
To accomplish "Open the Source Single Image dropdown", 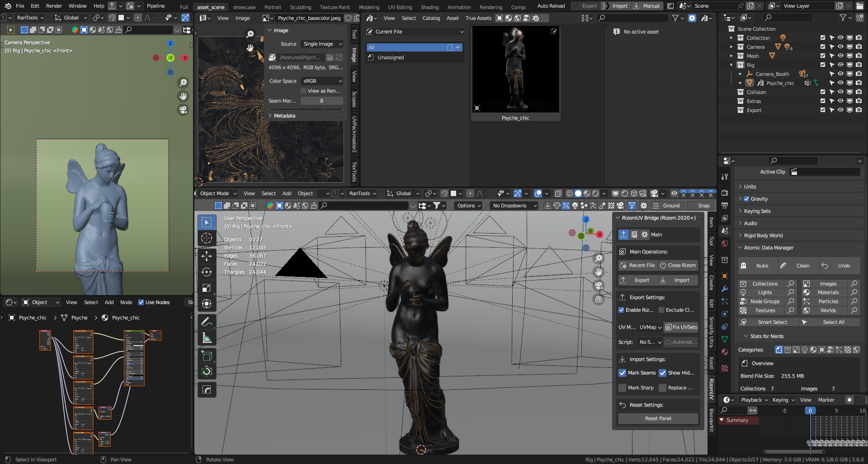I will pyautogui.click(x=322, y=44).
